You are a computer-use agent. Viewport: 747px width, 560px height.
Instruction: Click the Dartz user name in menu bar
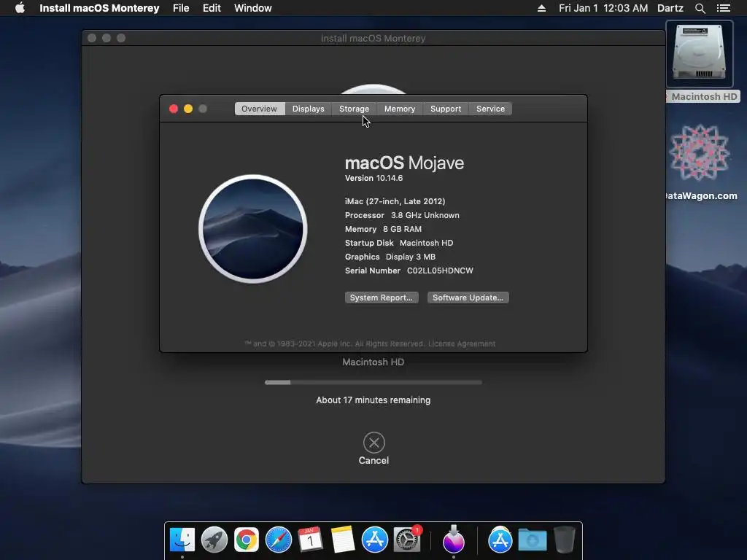(x=670, y=8)
